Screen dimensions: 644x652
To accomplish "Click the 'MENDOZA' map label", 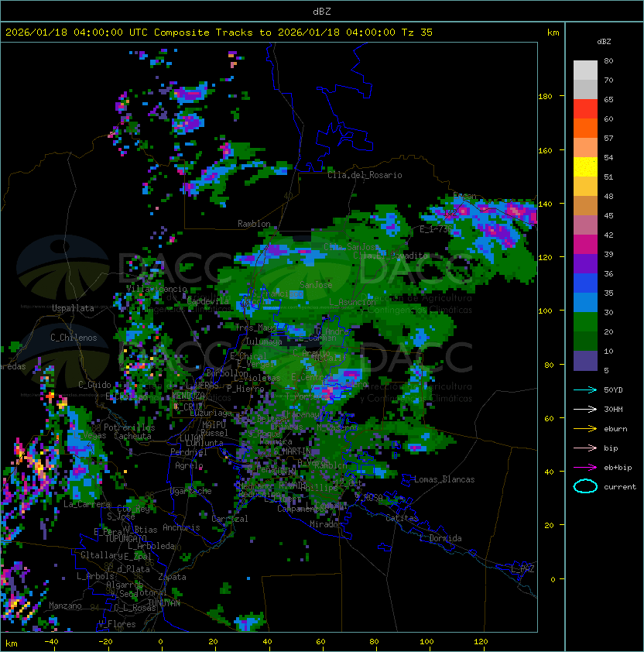I will click(188, 396).
